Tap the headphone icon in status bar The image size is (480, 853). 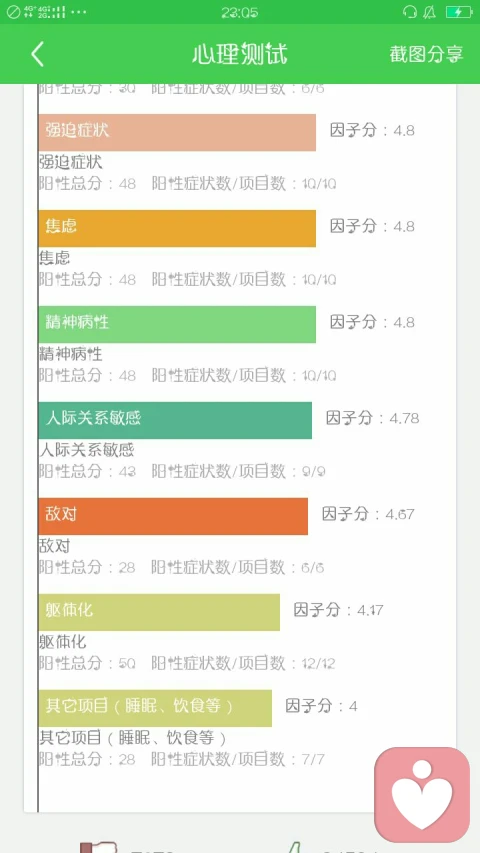pos(410,12)
